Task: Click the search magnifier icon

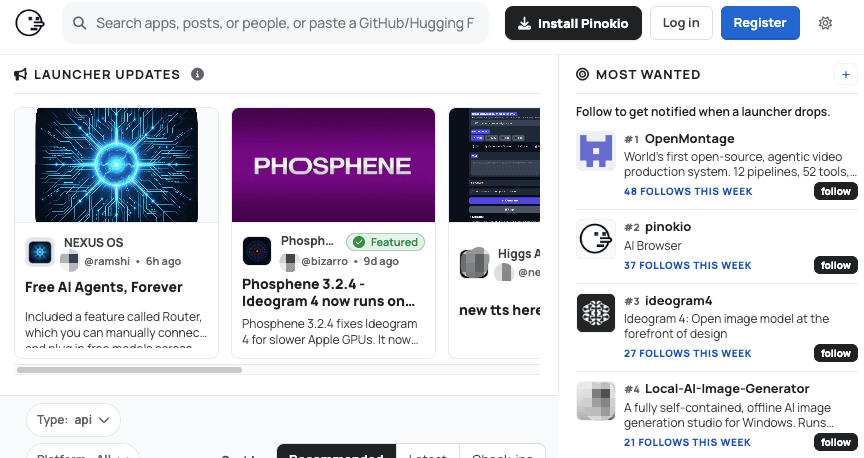Action: (x=80, y=23)
